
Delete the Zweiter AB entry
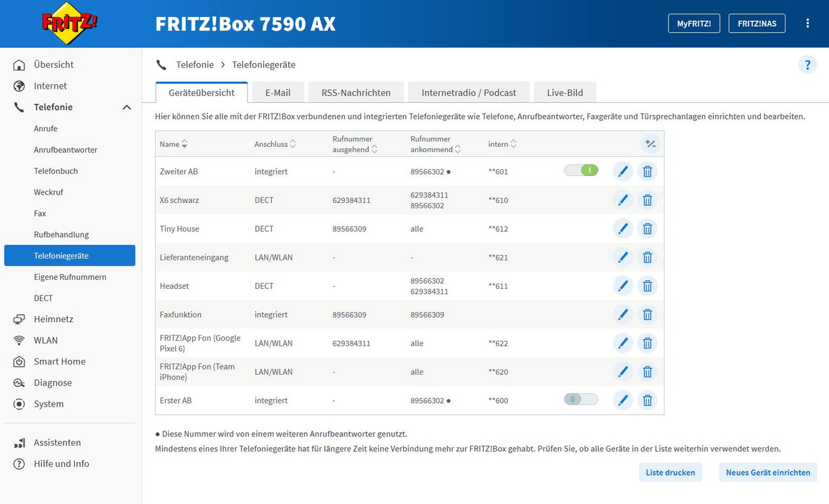pos(648,172)
